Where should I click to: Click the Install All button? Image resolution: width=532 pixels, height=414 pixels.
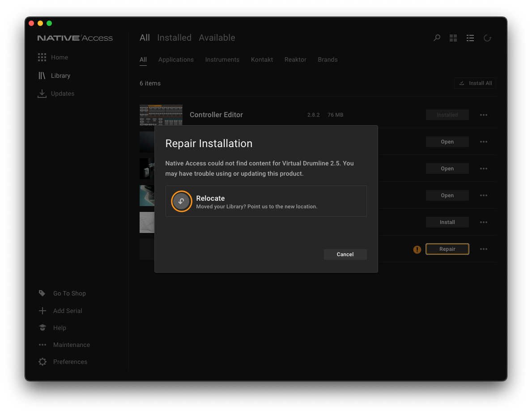(x=475, y=83)
